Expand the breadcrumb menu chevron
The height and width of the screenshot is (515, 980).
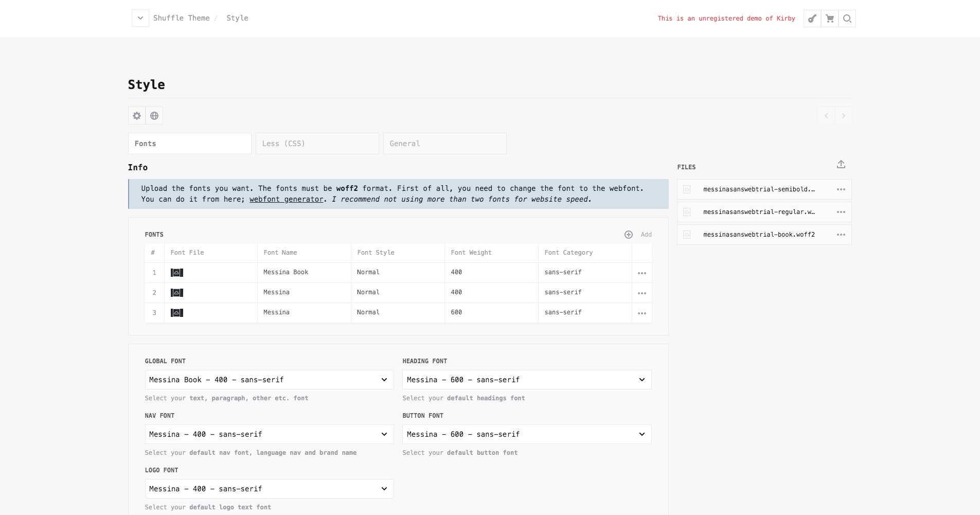coord(140,18)
